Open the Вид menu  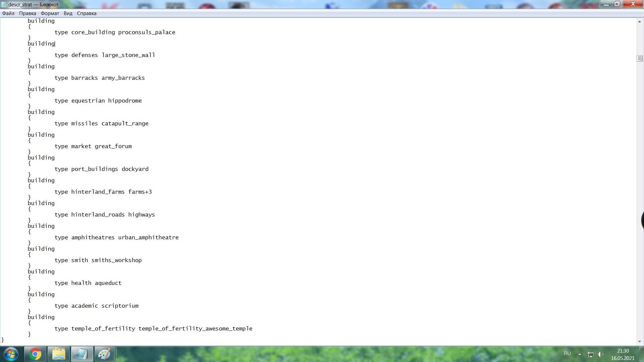click(68, 13)
